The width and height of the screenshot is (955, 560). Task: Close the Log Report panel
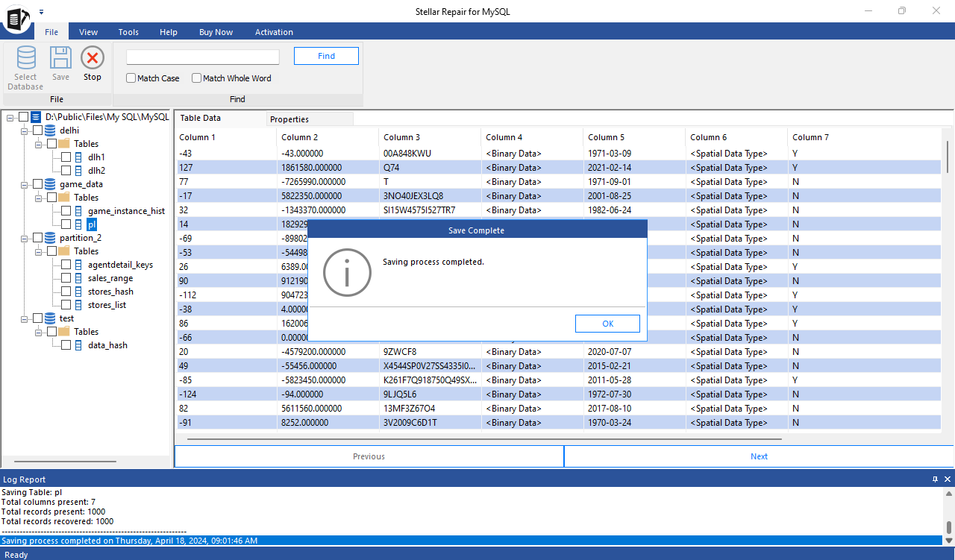click(948, 479)
